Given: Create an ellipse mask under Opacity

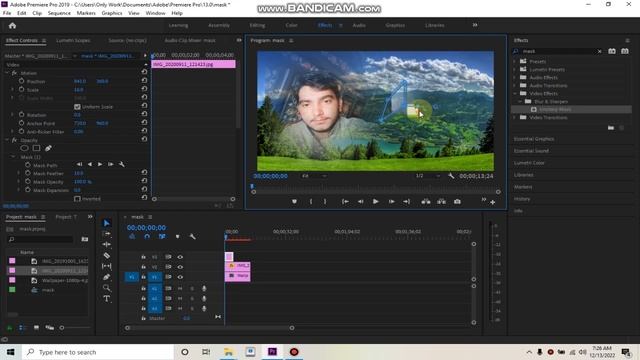Looking at the screenshot, I should click(x=24, y=148).
